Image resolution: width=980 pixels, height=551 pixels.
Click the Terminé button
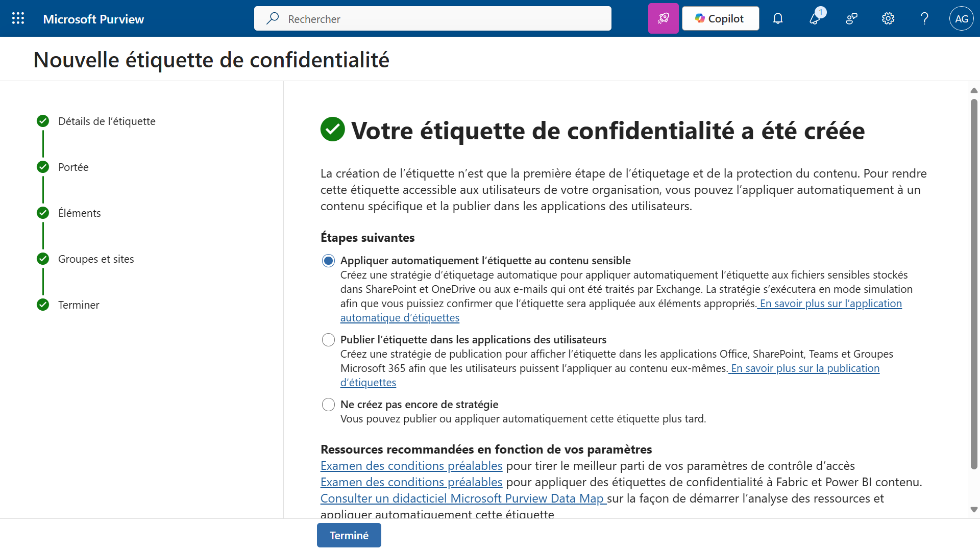tap(349, 535)
